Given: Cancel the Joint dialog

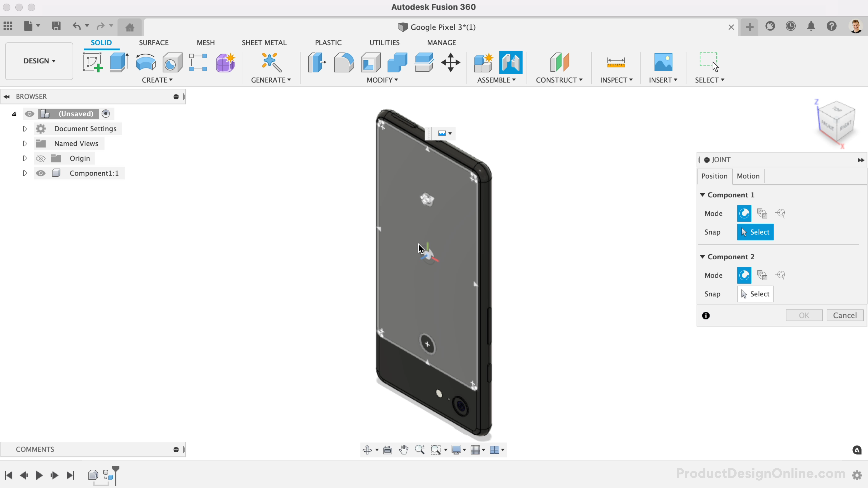Looking at the screenshot, I should tap(844, 315).
